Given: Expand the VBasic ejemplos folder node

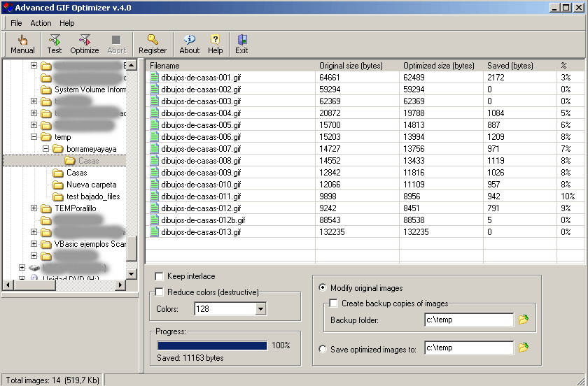Looking at the screenshot, I should (34, 243).
